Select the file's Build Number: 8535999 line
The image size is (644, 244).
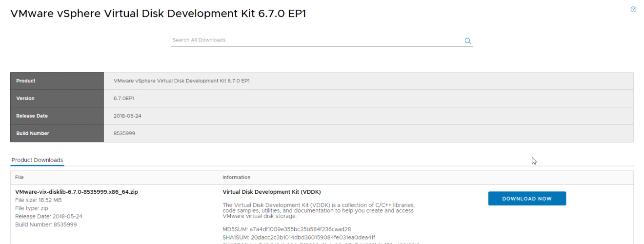[46, 225]
